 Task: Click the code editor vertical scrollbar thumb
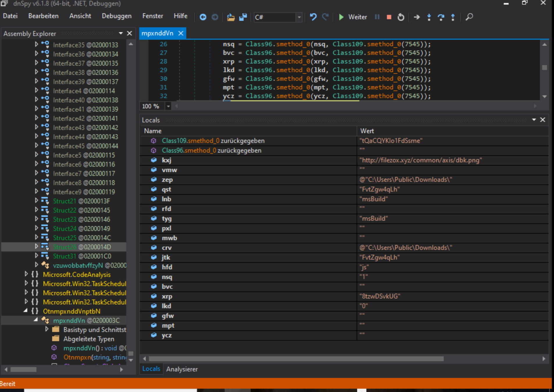coord(544,67)
